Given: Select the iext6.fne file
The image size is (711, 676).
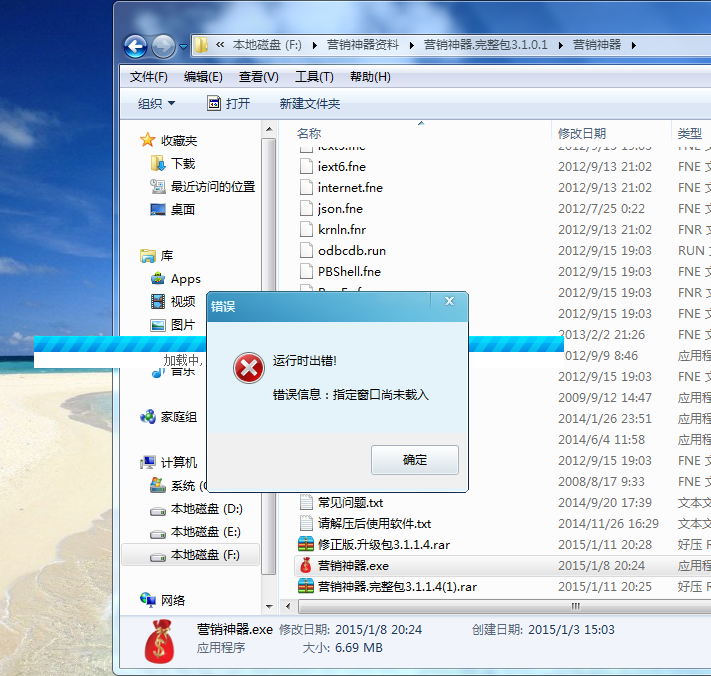Looking at the screenshot, I should (x=341, y=166).
